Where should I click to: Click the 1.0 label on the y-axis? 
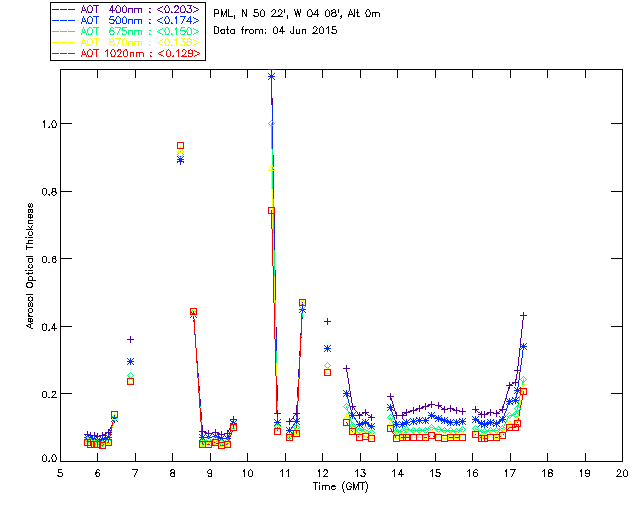tap(49, 124)
